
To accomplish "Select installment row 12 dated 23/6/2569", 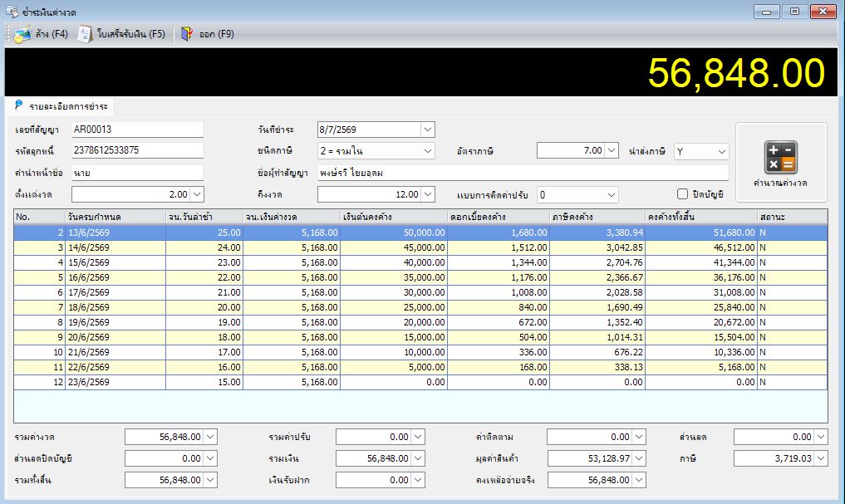I will coord(420,382).
